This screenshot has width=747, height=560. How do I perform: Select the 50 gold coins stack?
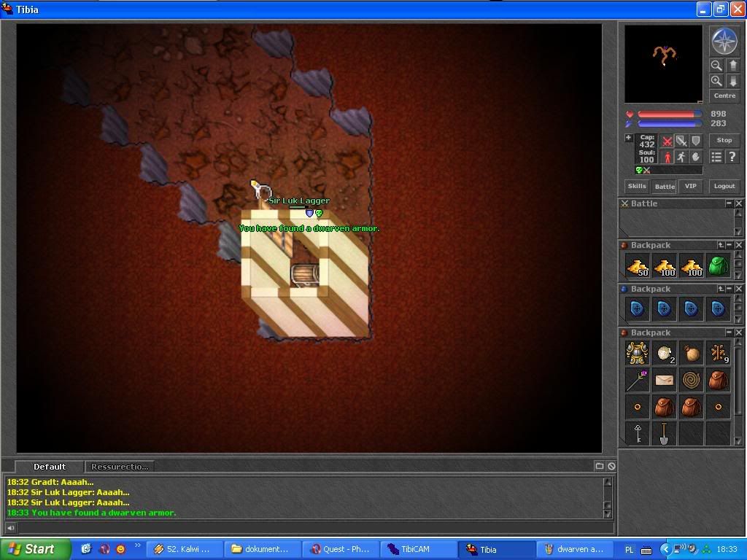click(637, 267)
